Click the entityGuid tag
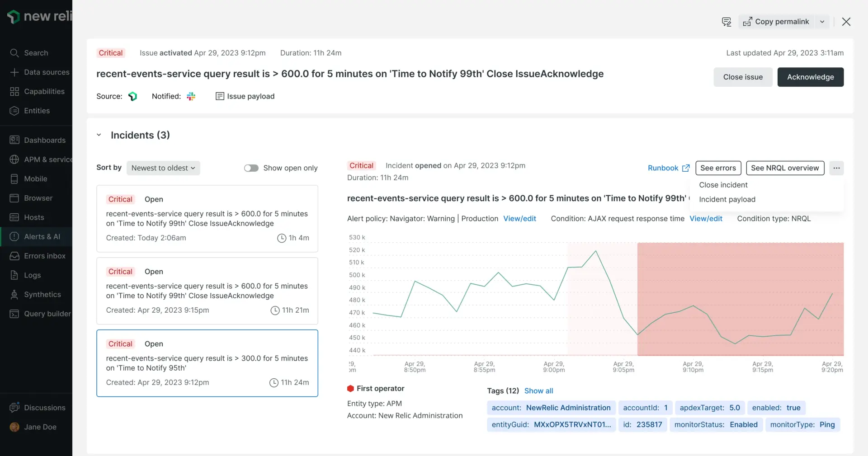The height and width of the screenshot is (456, 868). coord(551,425)
